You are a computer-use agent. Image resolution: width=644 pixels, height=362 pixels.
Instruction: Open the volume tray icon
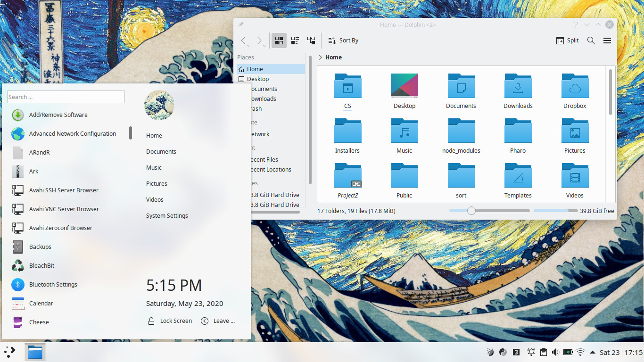tap(555, 352)
